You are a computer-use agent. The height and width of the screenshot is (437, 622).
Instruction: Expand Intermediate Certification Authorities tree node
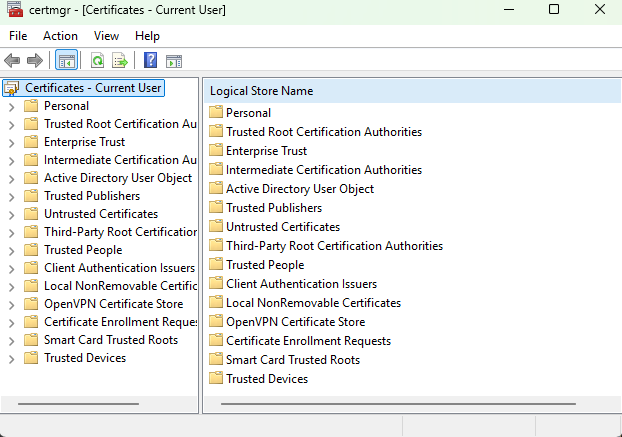tap(12, 161)
